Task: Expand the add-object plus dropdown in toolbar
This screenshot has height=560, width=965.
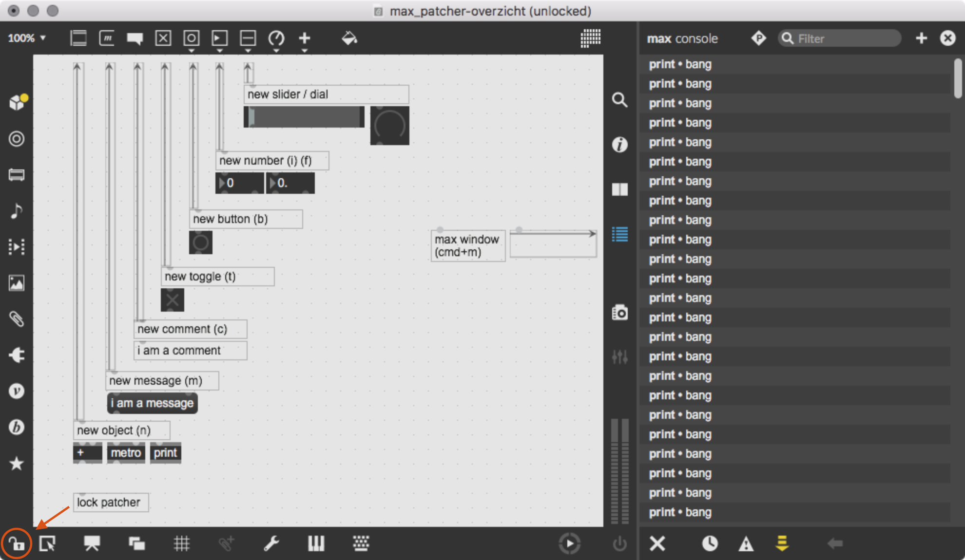Action: pos(304,50)
